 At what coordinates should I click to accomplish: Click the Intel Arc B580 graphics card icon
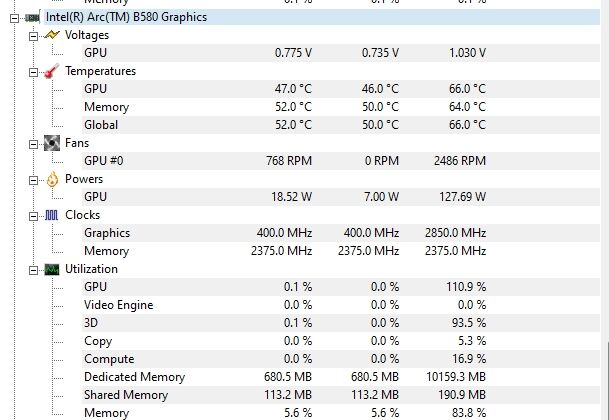pos(33,17)
